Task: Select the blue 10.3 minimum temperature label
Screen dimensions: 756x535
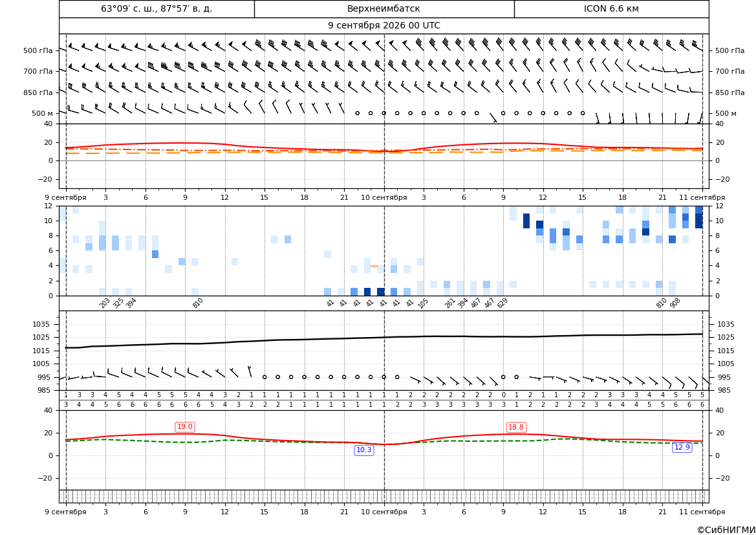Action: point(363,450)
